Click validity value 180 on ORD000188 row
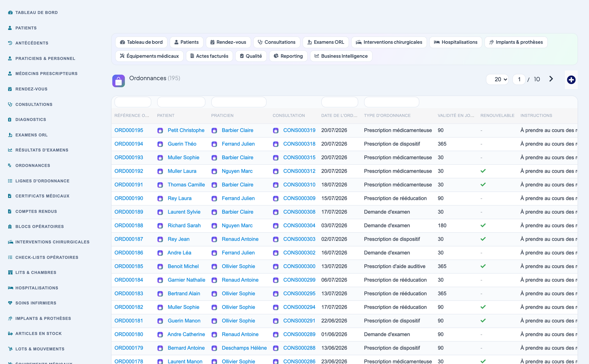The image size is (589, 364). click(442, 226)
